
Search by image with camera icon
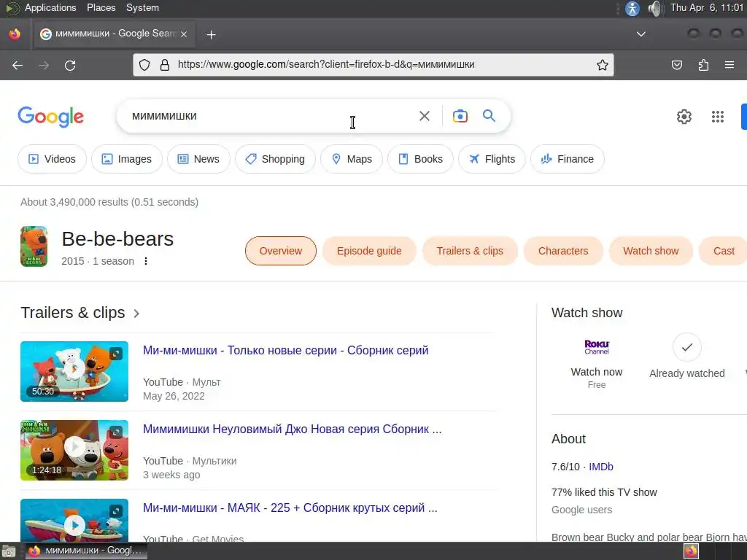460,116
